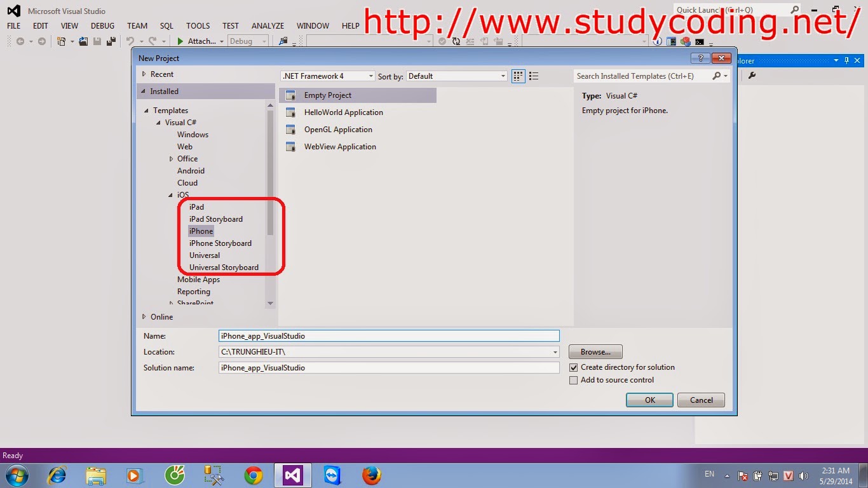Image resolution: width=868 pixels, height=488 pixels.
Task: Click the Redo toolbar icon
Action: click(x=153, y=41)
